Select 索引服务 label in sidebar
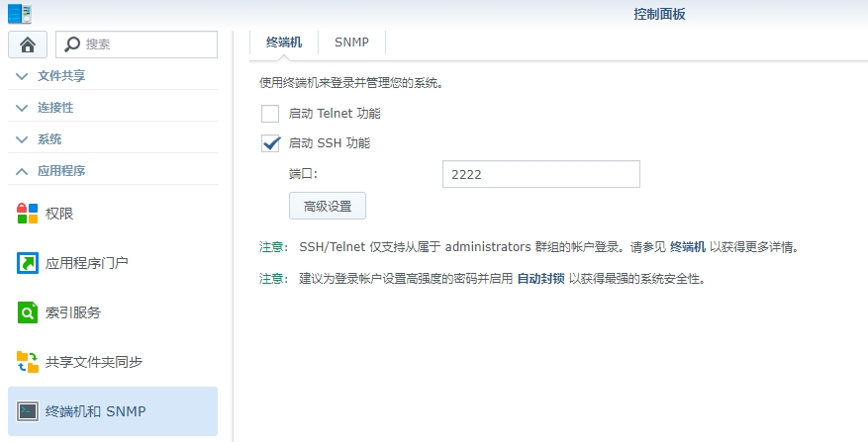 point(73,312)
